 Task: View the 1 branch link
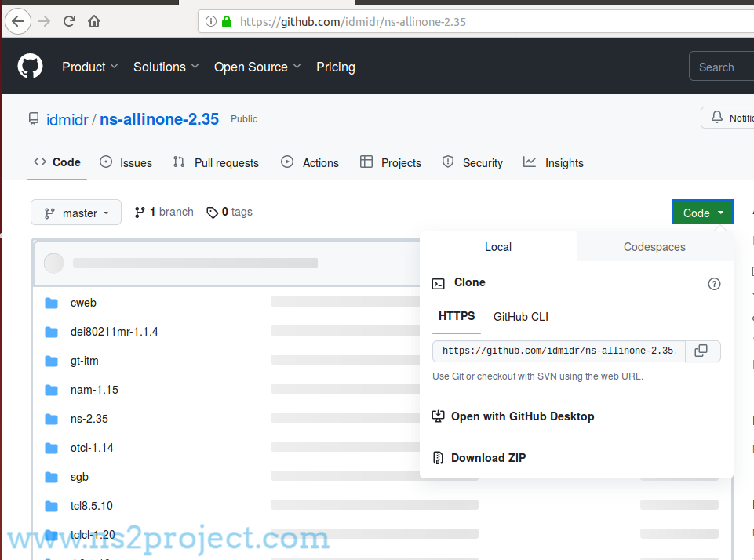point(164,212)
